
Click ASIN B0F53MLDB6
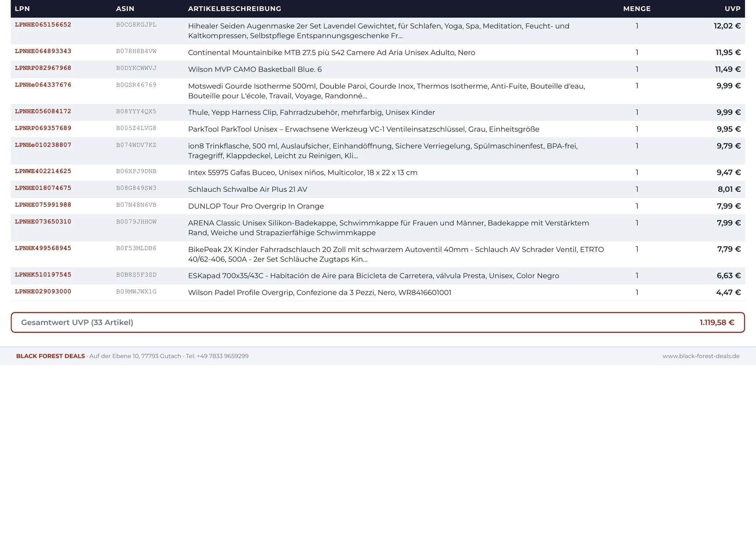(136, 248)
